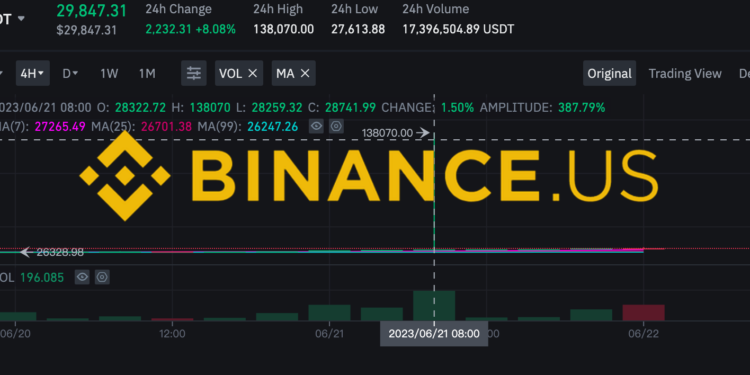Click the MA(99) value 26247.26
Viewport: 750px width, 375px height.
pyautogui.click(x=272, y=126)
